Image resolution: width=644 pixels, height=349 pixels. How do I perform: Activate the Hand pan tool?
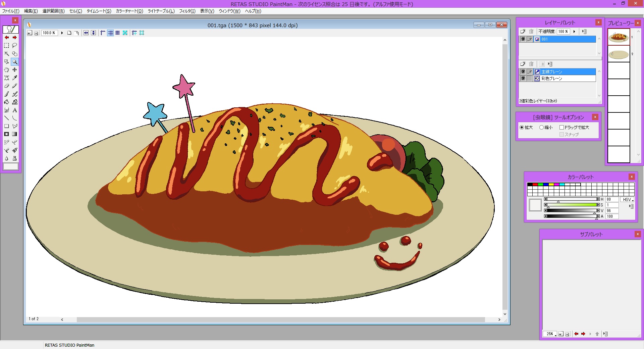click(6, 70)
